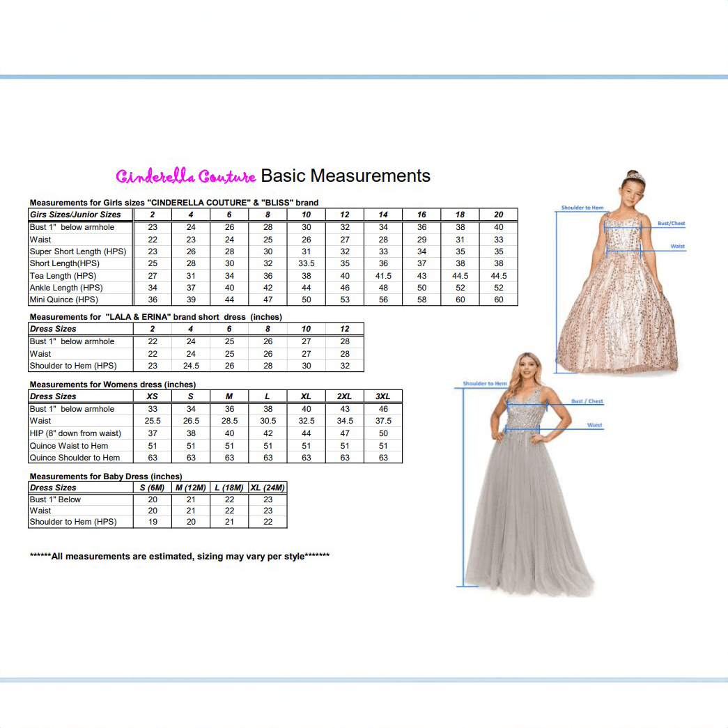Viewport: 728px width, 728px height.
Task: Click 'Measurements for Womens dress (inches)' title
Action: (113, 385)
